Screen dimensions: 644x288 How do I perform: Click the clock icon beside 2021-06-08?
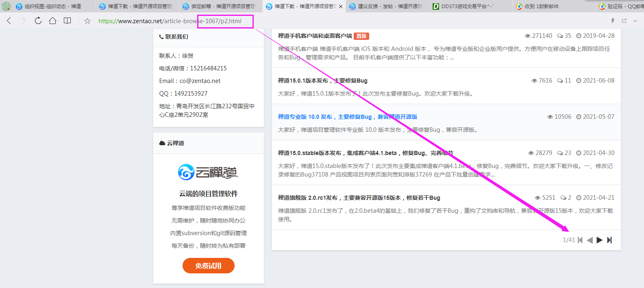(579, 81)
